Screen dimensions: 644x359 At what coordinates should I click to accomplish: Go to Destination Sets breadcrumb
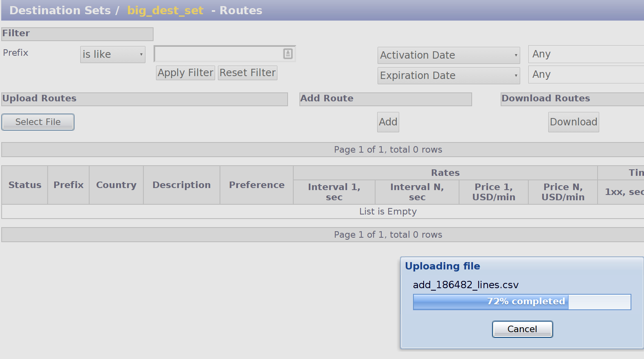tap(60, 11)
